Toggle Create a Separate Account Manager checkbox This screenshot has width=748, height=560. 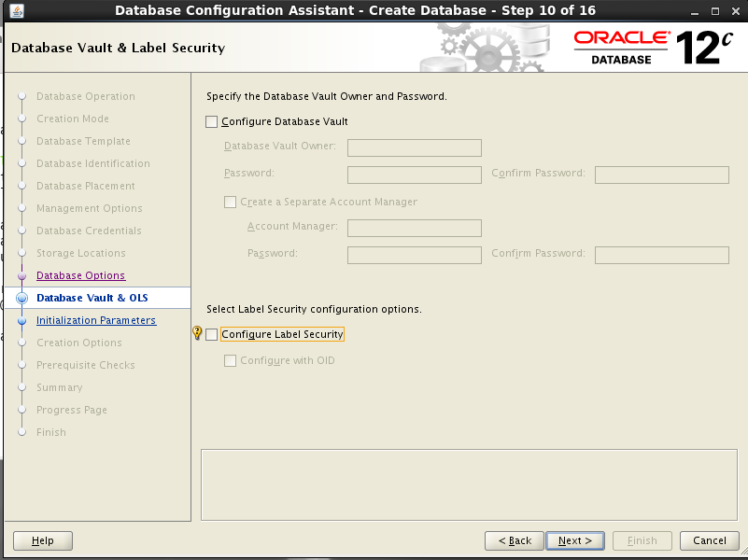pyautogui.click(x=230, y=202)
